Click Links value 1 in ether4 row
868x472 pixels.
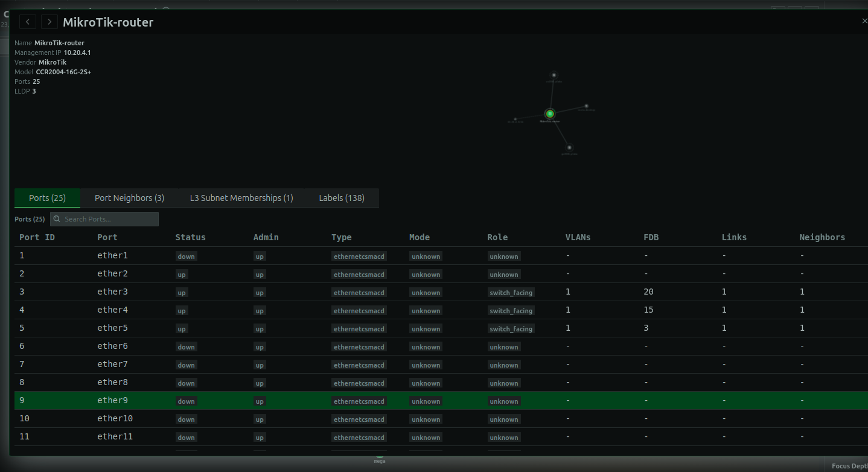(x=724, y=310)
